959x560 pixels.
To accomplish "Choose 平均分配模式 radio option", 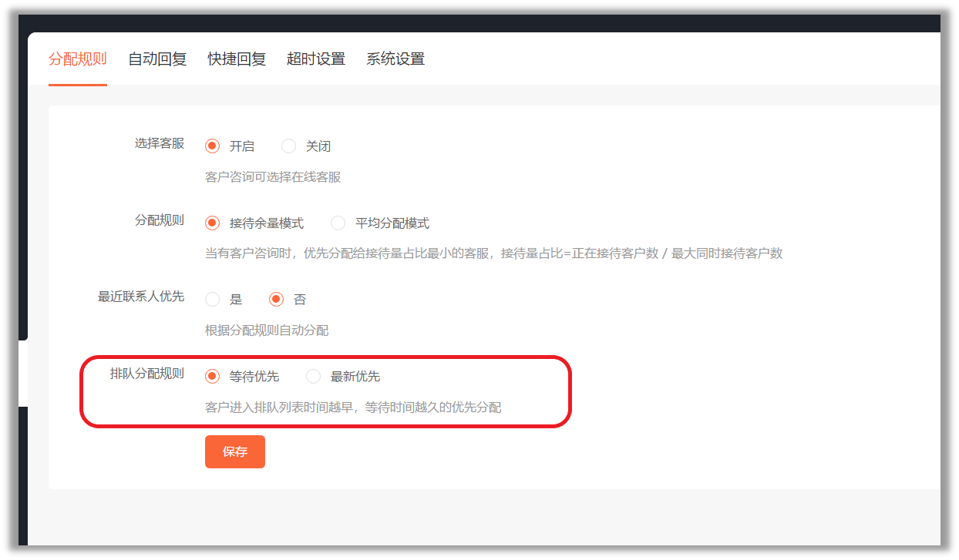I will [x=338, y=223].
